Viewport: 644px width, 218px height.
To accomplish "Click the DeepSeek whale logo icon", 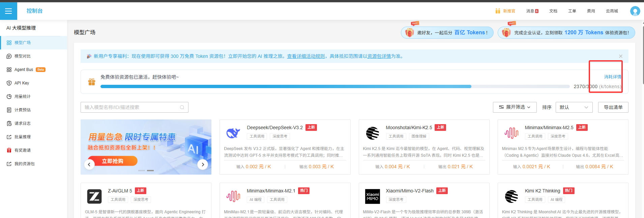I will tap(233, 134).
